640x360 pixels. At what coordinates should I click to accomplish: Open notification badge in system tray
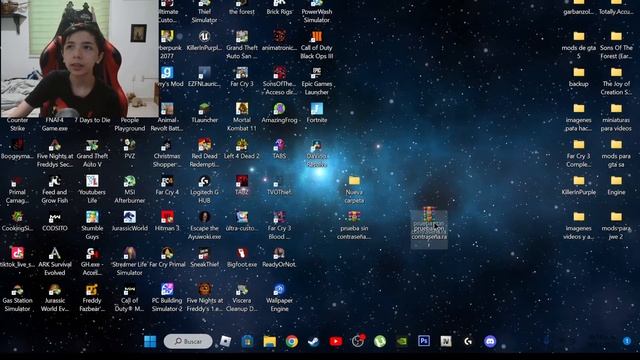[627, 341]
